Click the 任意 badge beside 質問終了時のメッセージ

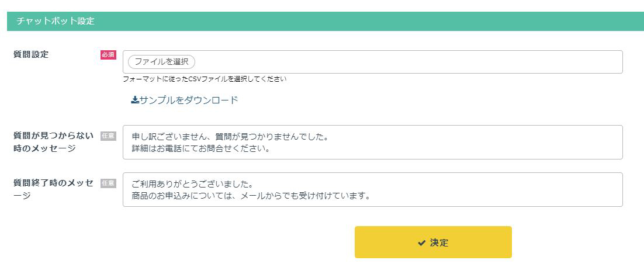[x=109, y=183]
